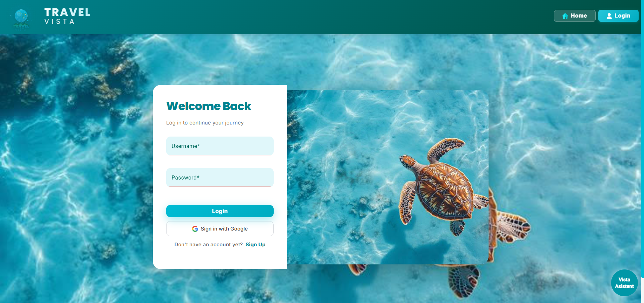Click the "Don't have an account yet?" text
Screen dimensions: 644x303
pyautogui.click(x=209, y=245)
